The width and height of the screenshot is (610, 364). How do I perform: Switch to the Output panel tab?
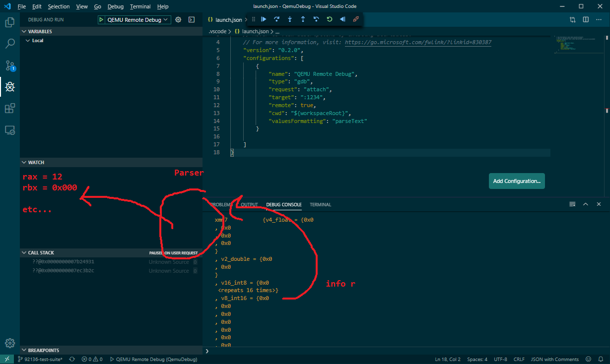[249, 204]
